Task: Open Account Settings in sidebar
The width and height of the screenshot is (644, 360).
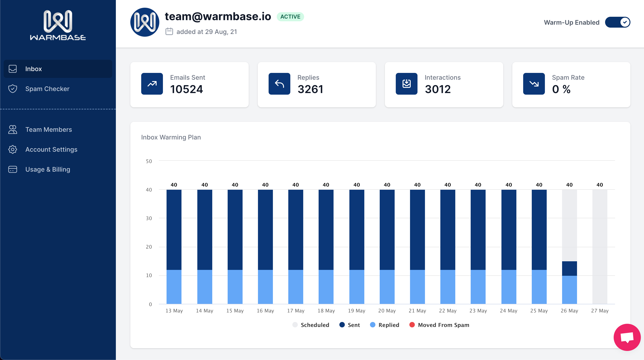Action: point(51,149)
